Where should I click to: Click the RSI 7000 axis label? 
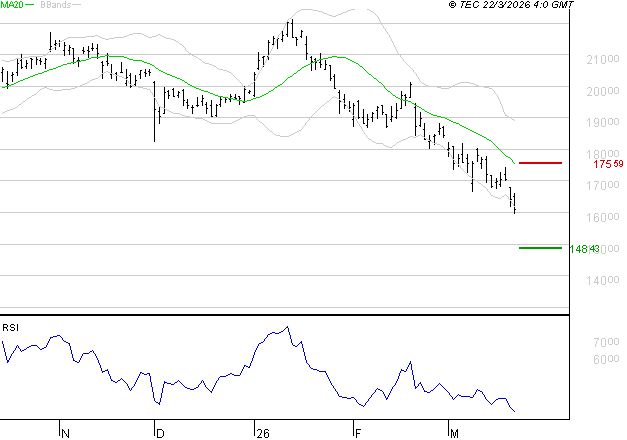tap(606, 342)
